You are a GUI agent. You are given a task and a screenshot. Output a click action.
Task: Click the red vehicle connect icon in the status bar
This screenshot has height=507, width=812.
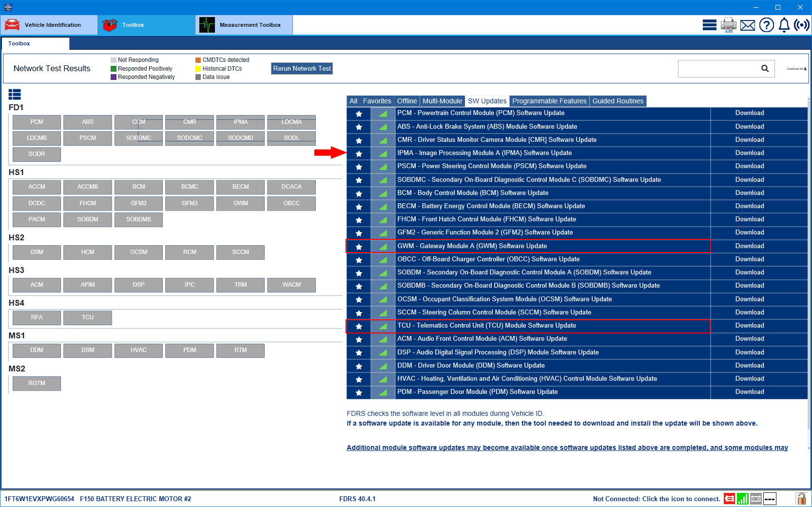(x=729, y=499)
